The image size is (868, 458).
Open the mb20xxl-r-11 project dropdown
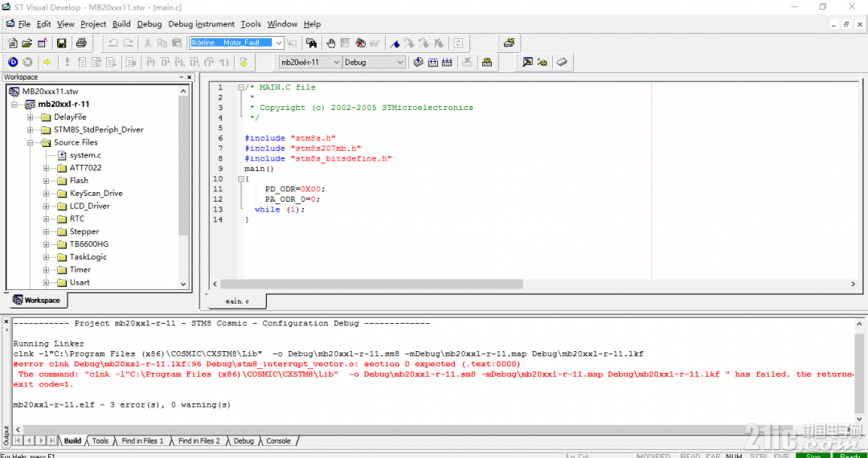[x=337, y=63]
